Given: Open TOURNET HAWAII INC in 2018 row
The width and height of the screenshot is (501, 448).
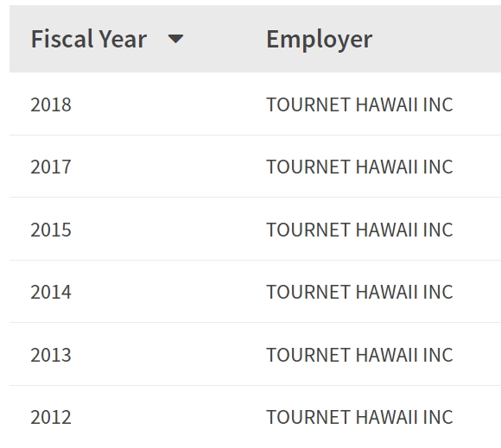Looking at the screenshot, I should pos(359,104).
